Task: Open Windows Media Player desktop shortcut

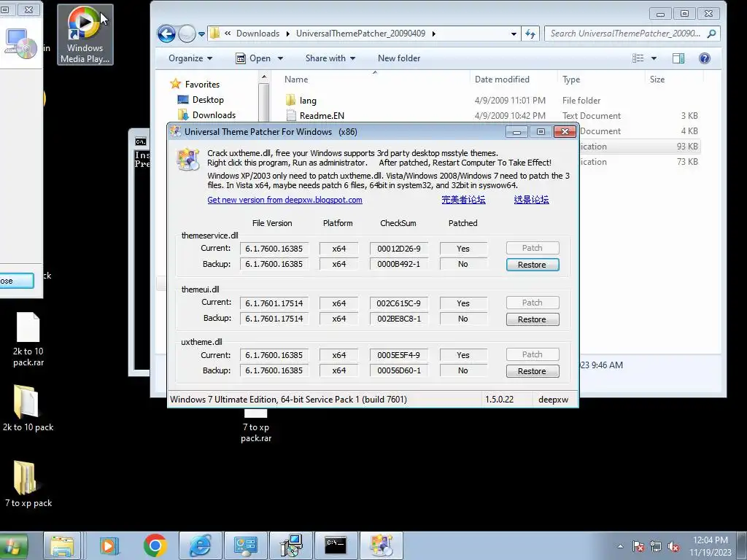Action: click(85, 35)
